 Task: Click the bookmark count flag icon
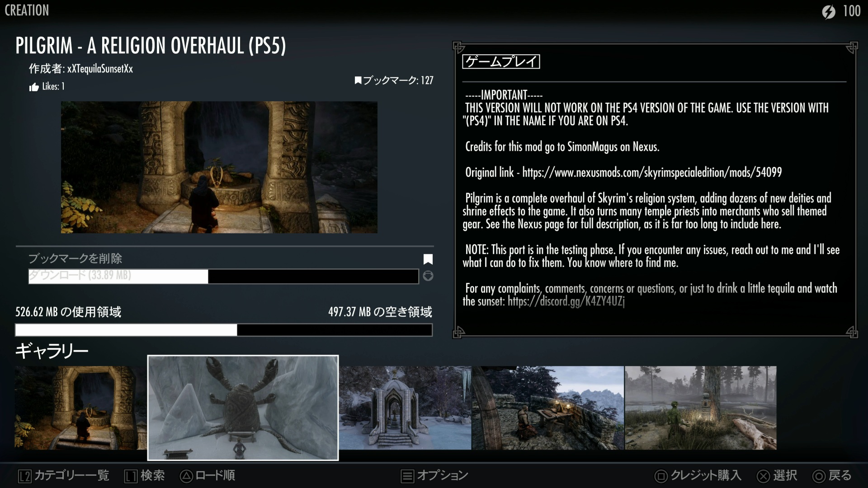358,80
